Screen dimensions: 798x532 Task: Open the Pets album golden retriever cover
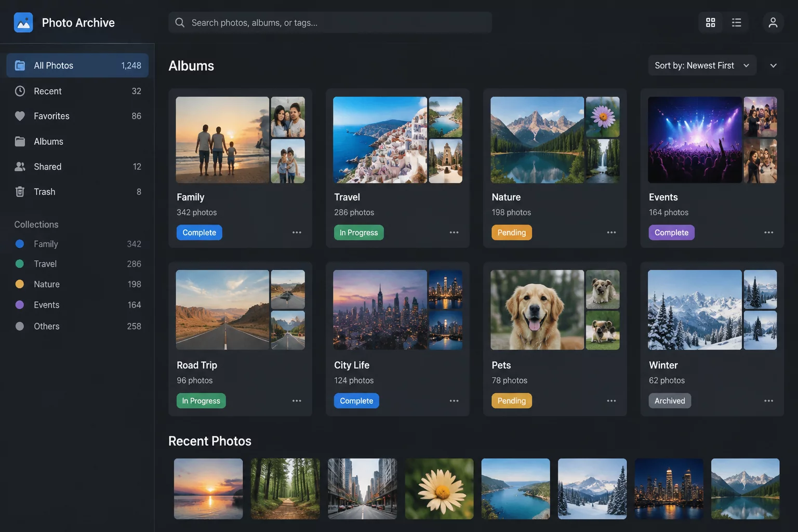pyautogui.click(x=537, y=310)
